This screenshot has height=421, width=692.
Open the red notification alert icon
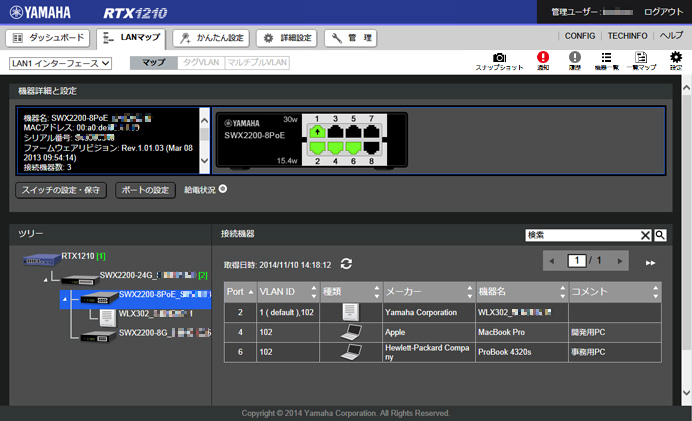click(543, 59)
